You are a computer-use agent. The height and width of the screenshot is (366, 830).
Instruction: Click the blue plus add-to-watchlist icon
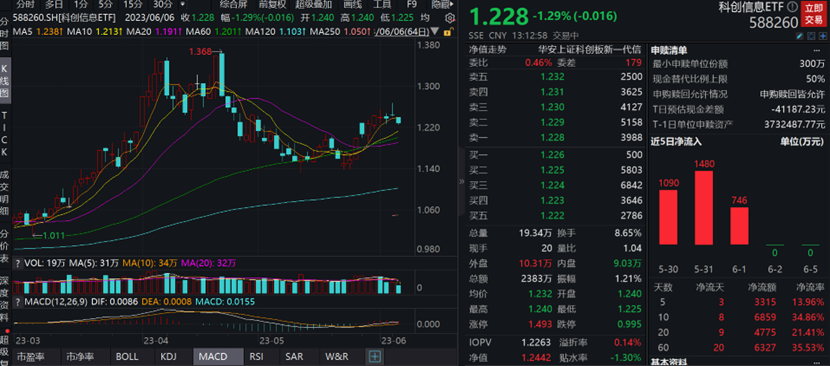pos(823,35)
